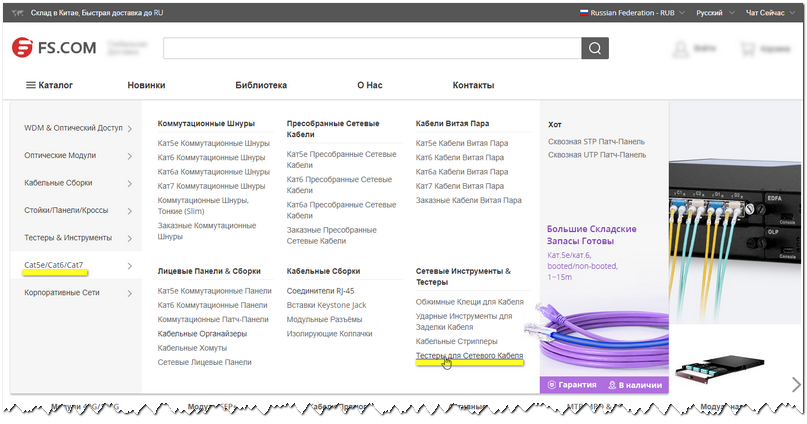Open Тестеры для Сетевого Кабеля link
Viewport: 807px width, 424px height.
point(469,356)
